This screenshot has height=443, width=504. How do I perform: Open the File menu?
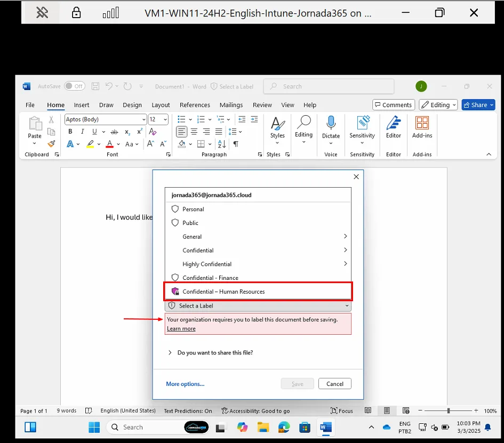30,105
